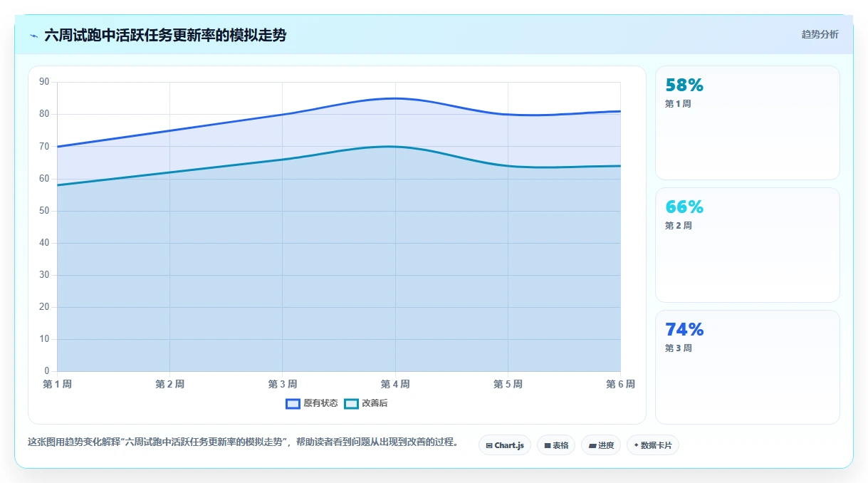
Task: Click the Chart.js chip's small icon
Action: pyautogui.click(x=489, y=445)
